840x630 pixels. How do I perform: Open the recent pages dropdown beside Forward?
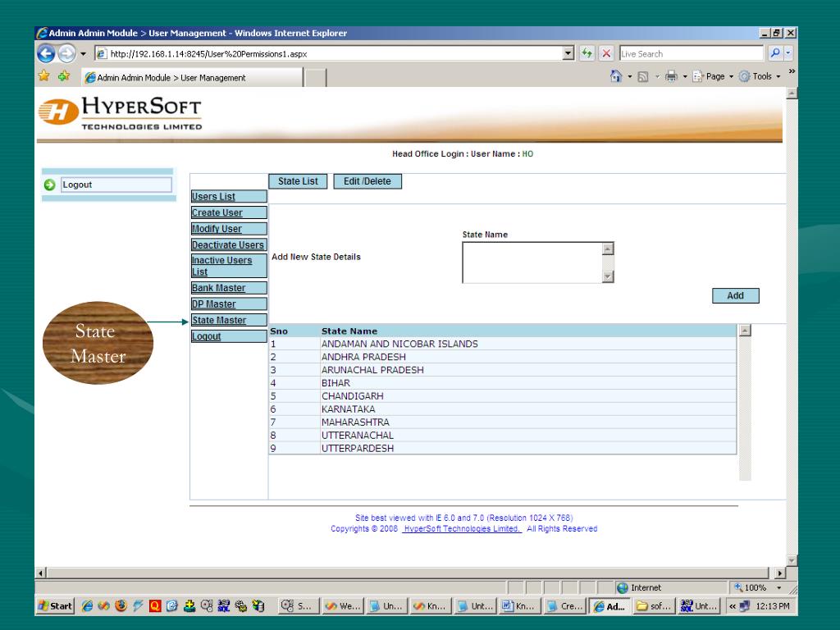pos(83,53)
